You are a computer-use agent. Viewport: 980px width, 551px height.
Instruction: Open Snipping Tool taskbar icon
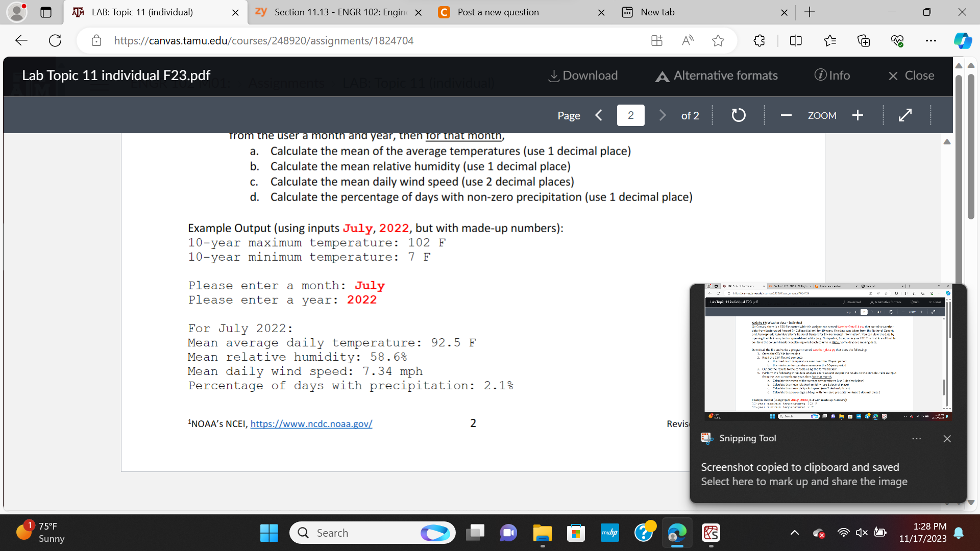coord(711,533)
